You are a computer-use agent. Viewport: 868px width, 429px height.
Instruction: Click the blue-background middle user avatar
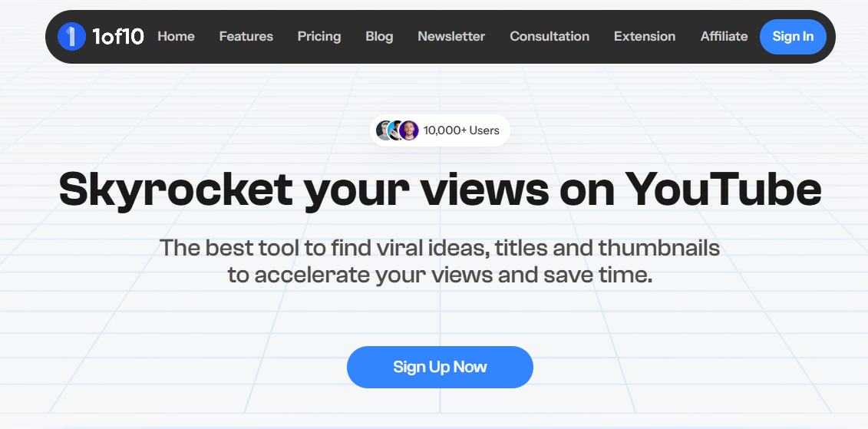pos(396,130)
